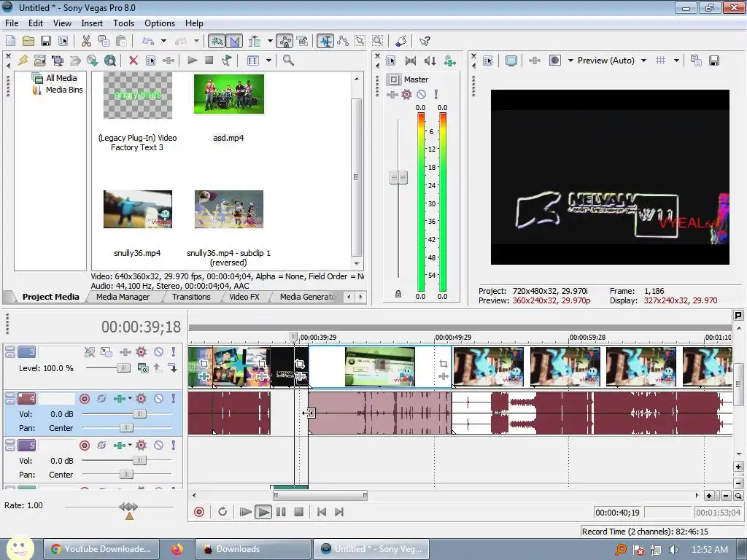This screenshot has height=560, width=747.
Task: Switch to the Transitions tab
Action: 191,297
